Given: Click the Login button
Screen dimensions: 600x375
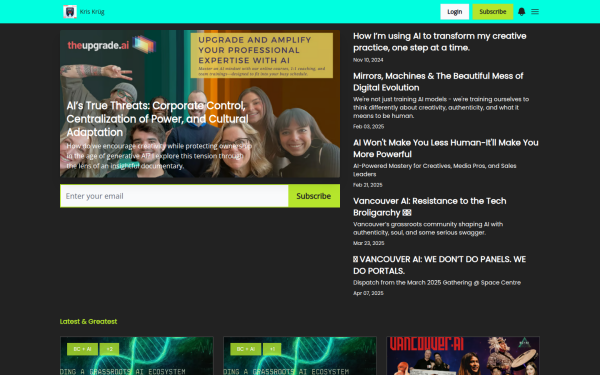Looking at the screenshot, I should 454,12.
